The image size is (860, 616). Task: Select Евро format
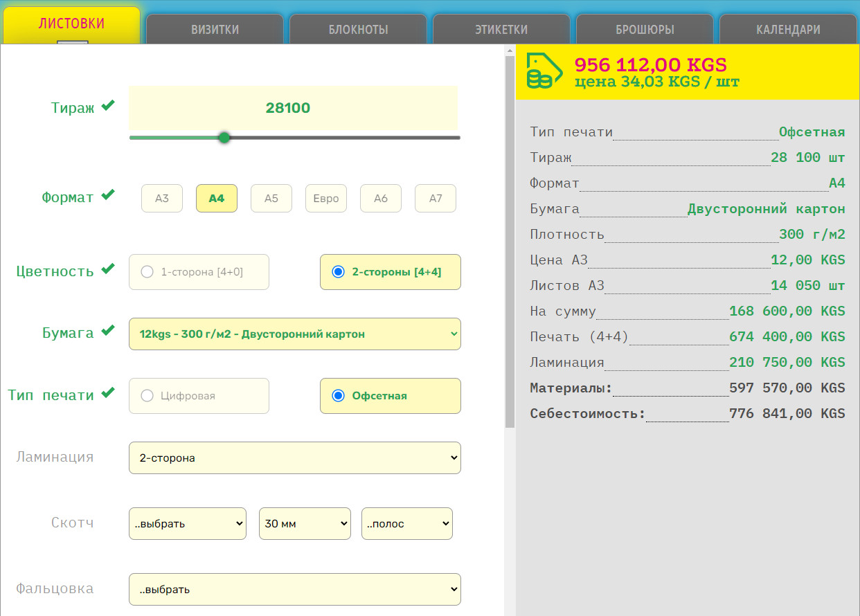[326, 199]
